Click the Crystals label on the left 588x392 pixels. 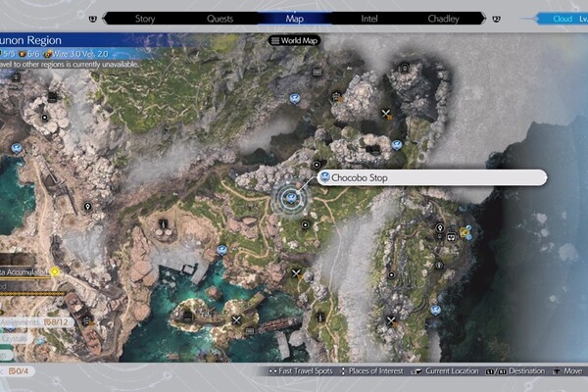(x=14, y=339)
